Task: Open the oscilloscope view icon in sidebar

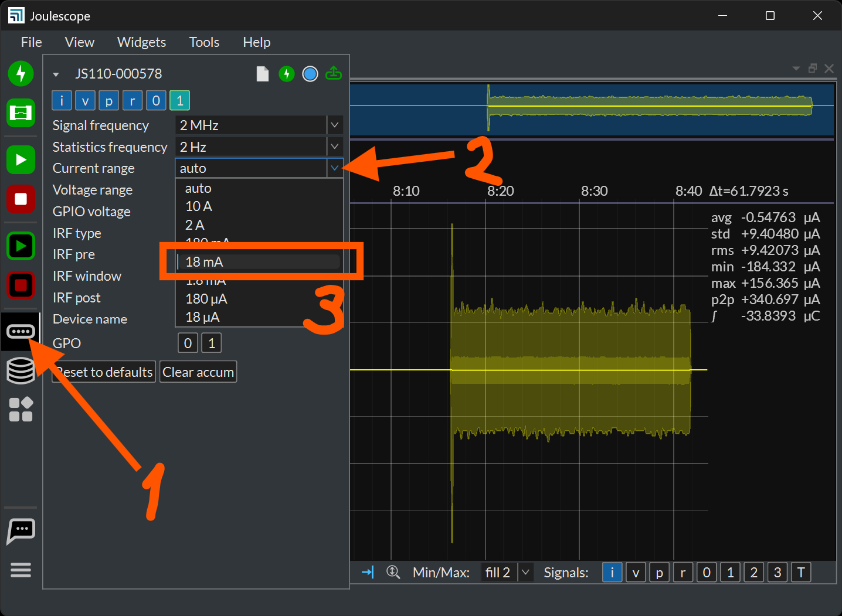Action: [21, 113]
